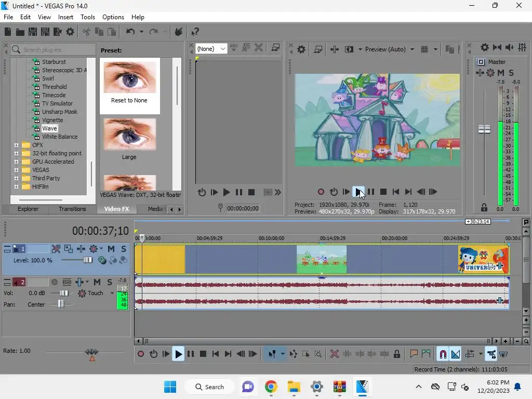The image size is (532, 399).
Task: Toggle Automatic Crossfades button
Action: pyautogui.click(x=455, y=354)
